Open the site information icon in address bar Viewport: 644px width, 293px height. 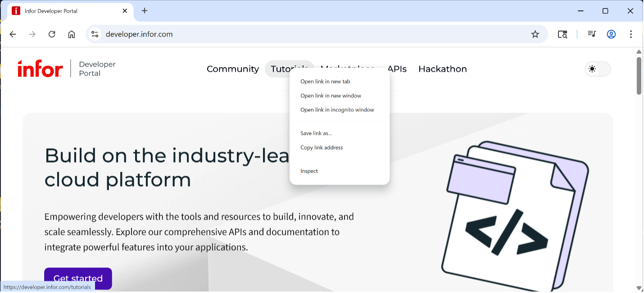[x=95, y=34]
